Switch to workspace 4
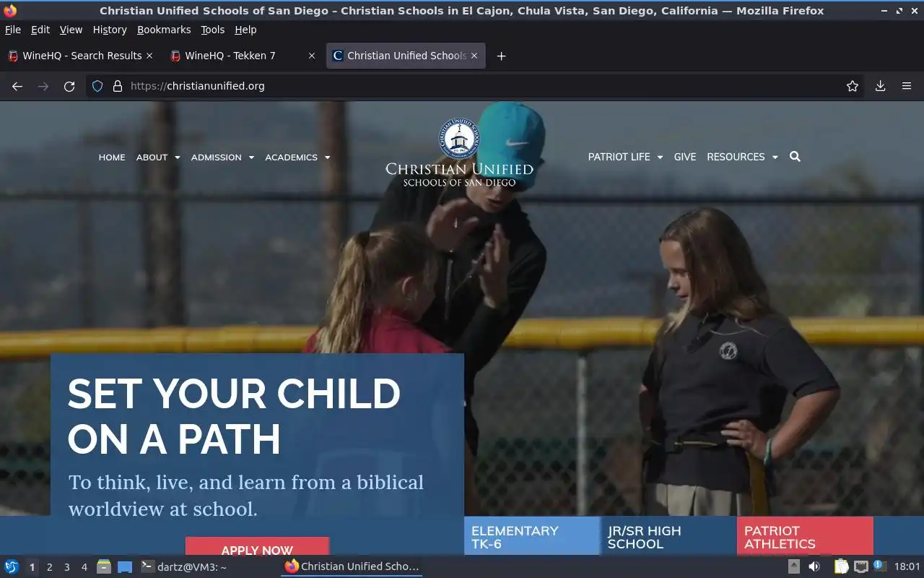Viewport: 924px width, 578px height. [84, 567]
